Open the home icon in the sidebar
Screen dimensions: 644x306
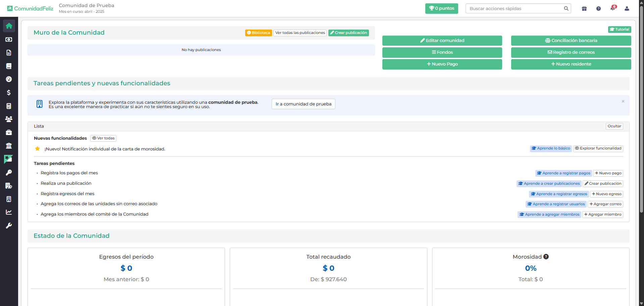(9, 26)
